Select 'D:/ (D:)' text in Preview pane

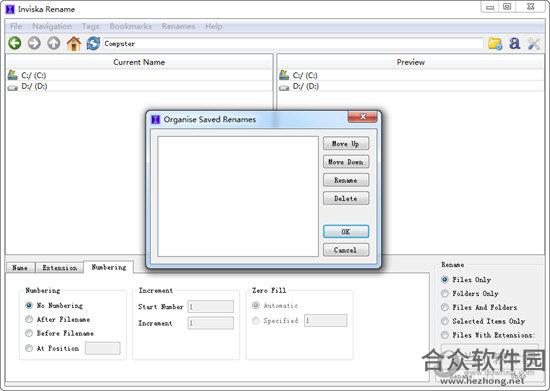(x=306, y=86)
